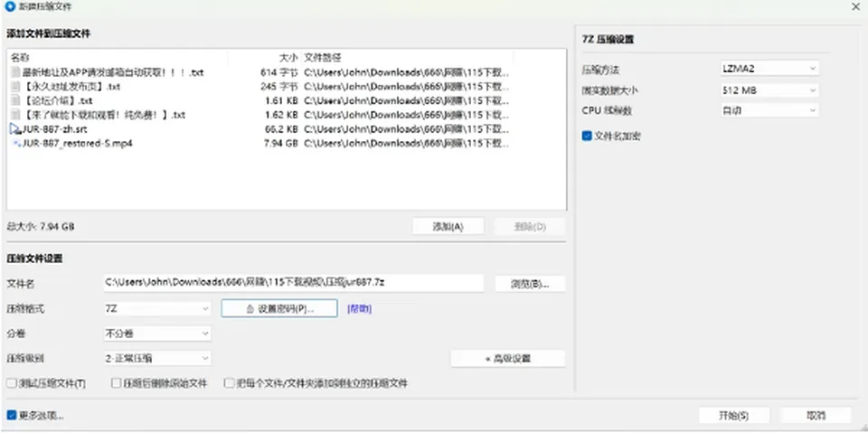Toggle the 文件名加密 checkbox
The image size is (868, 433).
pos(588,136)
